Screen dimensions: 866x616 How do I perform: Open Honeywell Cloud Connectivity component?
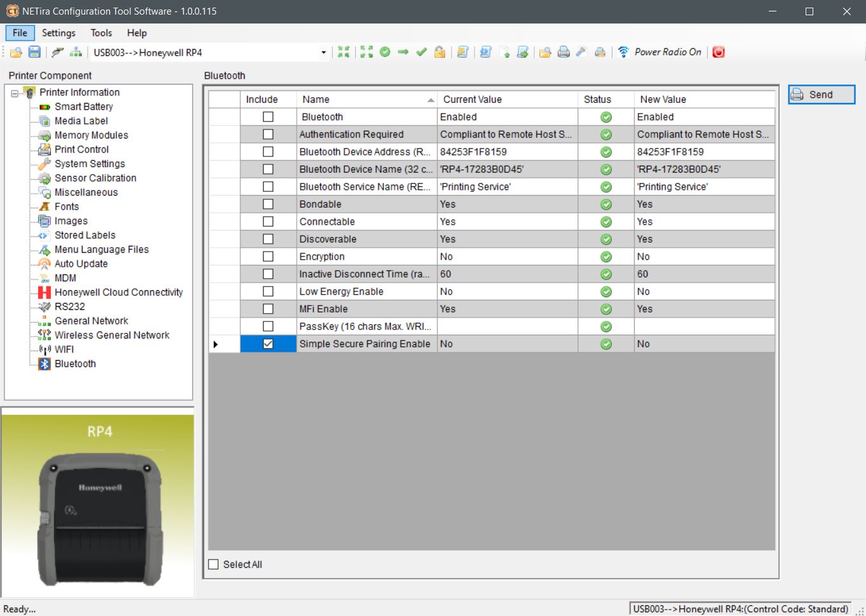click(x=119, y=292)
